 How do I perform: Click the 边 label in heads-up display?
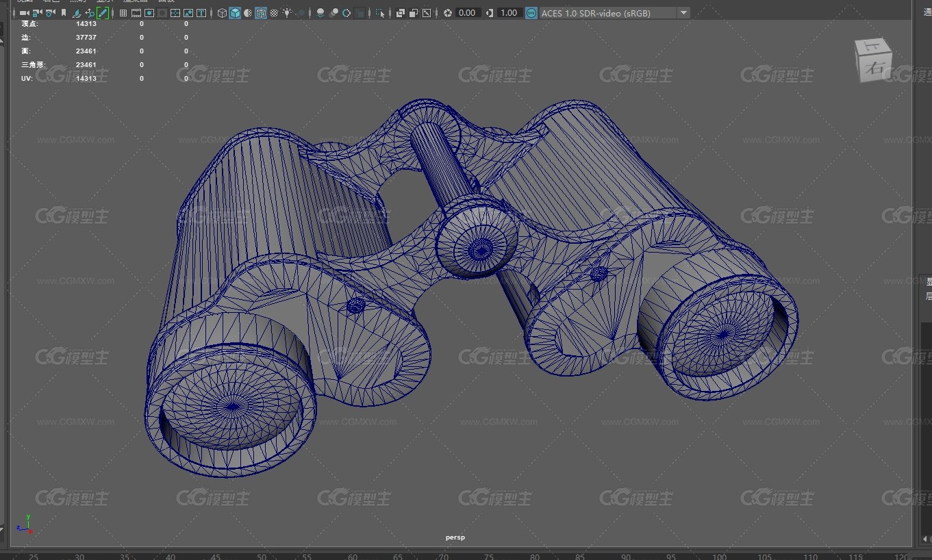[x=26, y=38]
